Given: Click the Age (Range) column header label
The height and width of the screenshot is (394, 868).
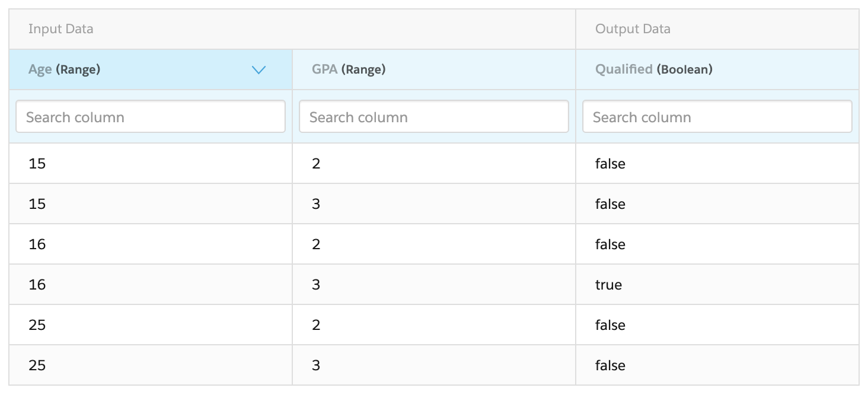Looking at the screenshot, I should click(64, 69).
